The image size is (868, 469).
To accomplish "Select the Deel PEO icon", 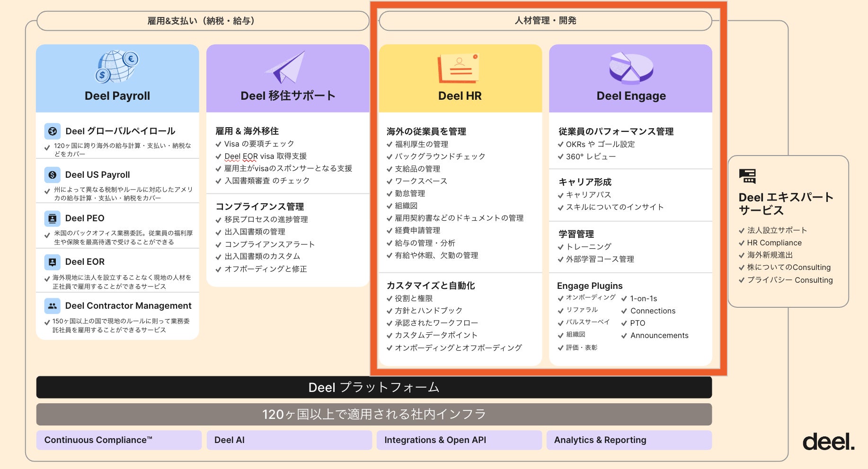I will (x=53, y=218).
